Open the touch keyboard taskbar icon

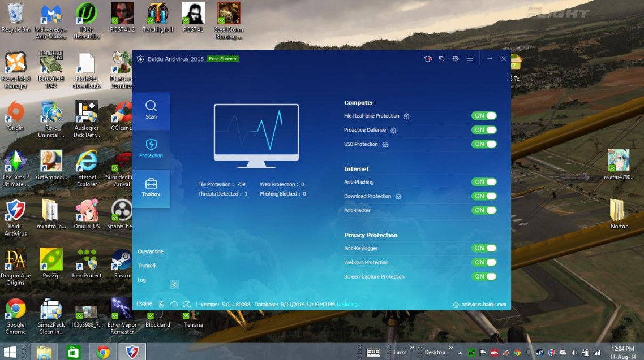pos(373,352)
